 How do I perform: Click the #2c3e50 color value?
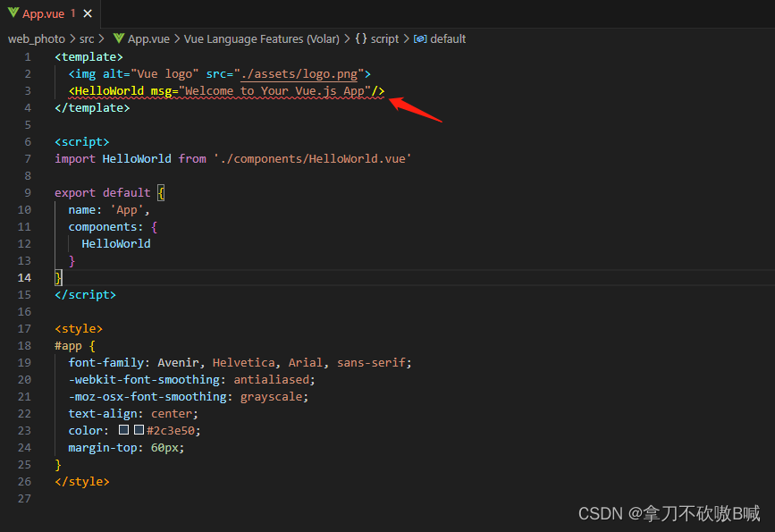point(171,431)
